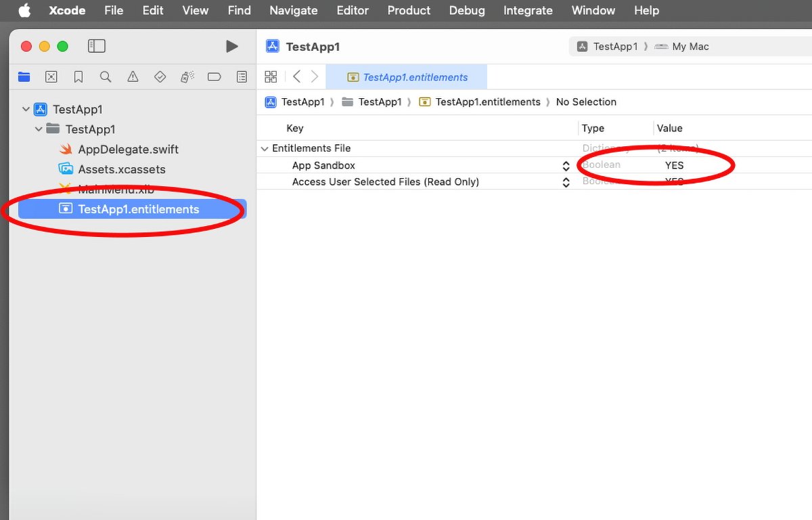The width and height of the screenshot is (812, 520).
Task: Open the Debug menu
Action: 467,10
